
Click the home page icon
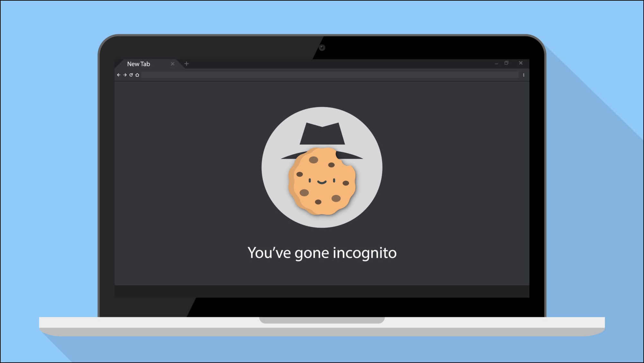137,74
